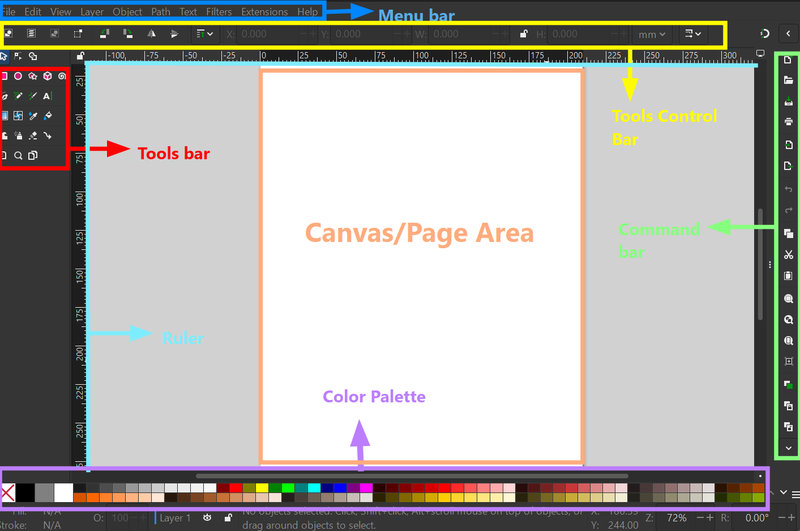This screenshot has width=800, height=531.
Task: Pick the magenta swatch in palette
Action: (366, 488)
